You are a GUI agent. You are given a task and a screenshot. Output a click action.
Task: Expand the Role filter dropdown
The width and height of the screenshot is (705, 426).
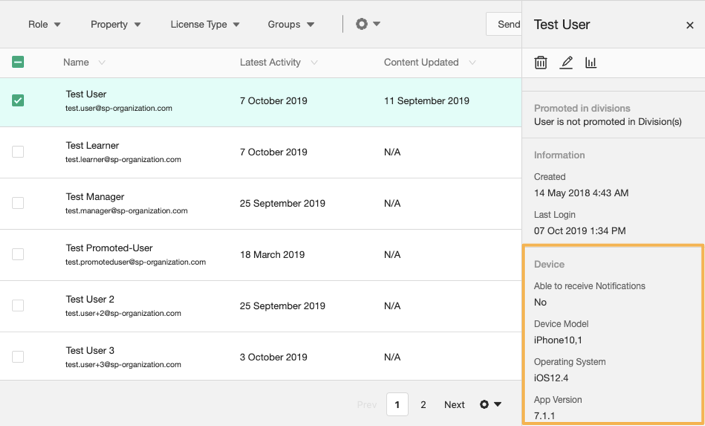coord(44,24)
